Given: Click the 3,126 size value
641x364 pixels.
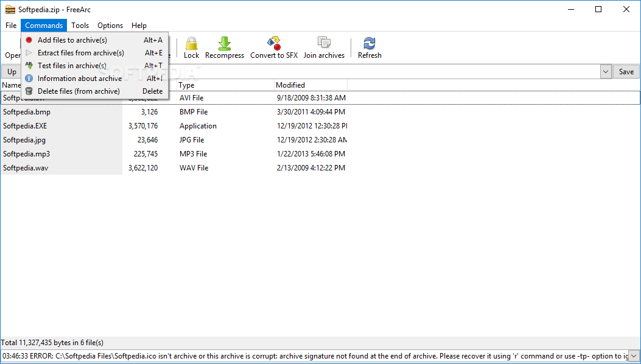Looking at the screenshot, I should point(150,111).
